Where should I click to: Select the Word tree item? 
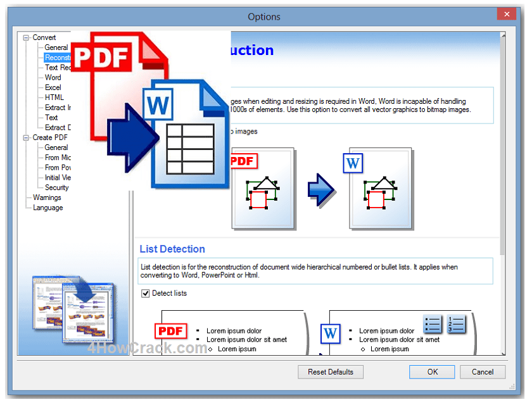(x=53, y=78)
